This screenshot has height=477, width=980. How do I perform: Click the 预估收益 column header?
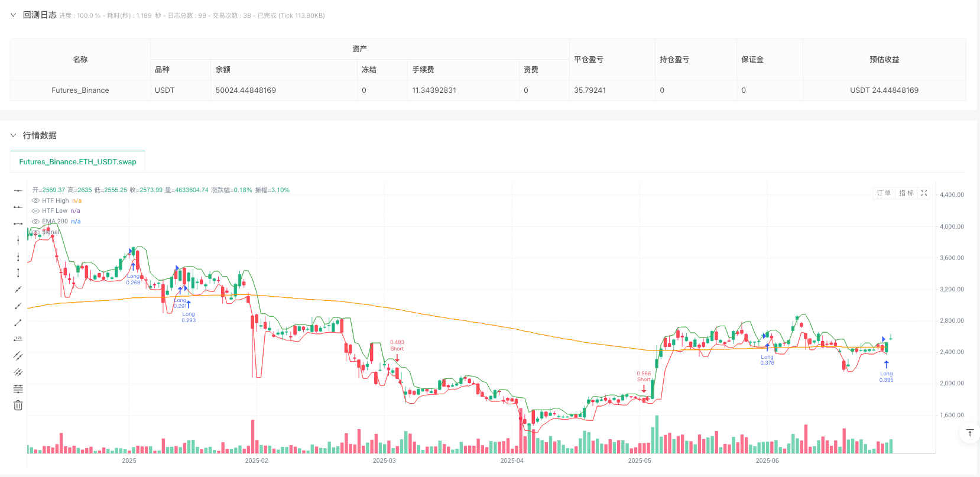click(884, 59)
